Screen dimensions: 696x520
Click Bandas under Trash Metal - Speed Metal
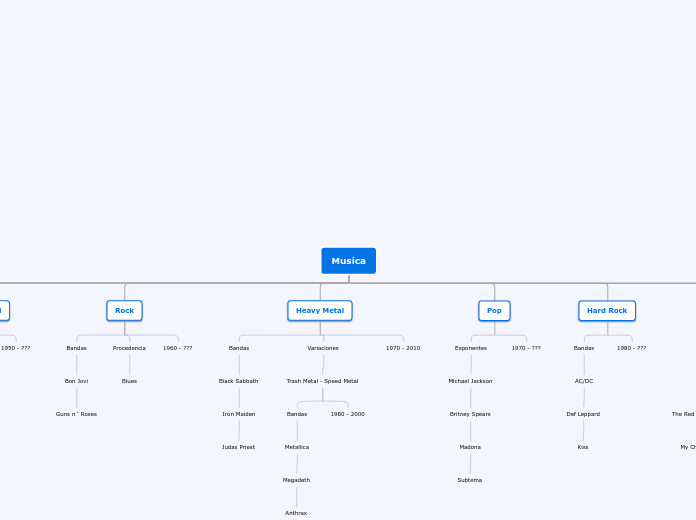pyautogui.click(x=297, y=414)
